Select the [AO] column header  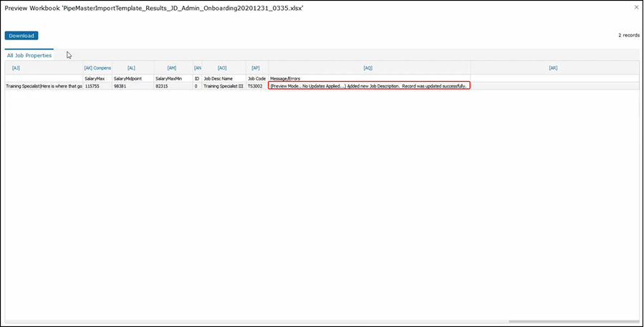pos(222,67)
